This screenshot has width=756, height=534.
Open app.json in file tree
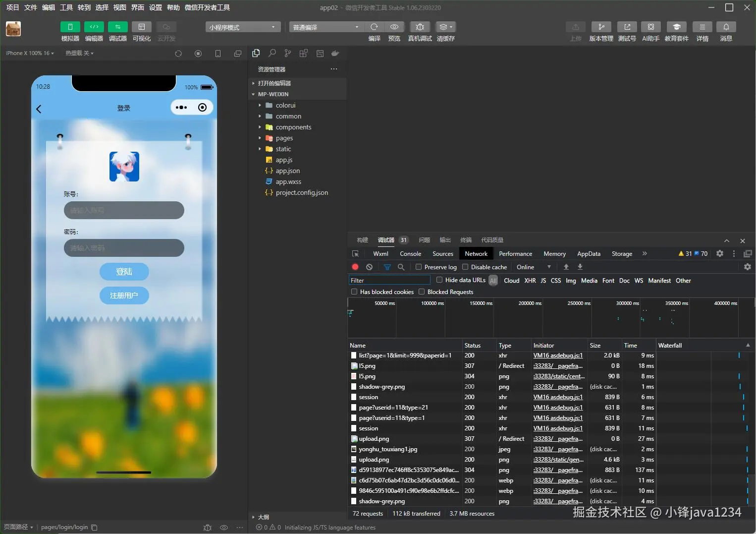[287, 171]
